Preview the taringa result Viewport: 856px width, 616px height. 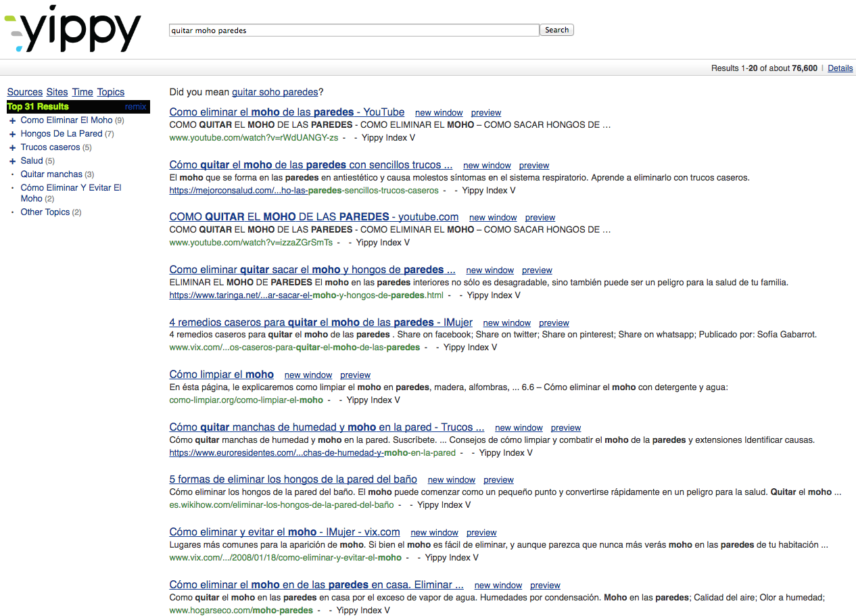(x=537, y=270)
